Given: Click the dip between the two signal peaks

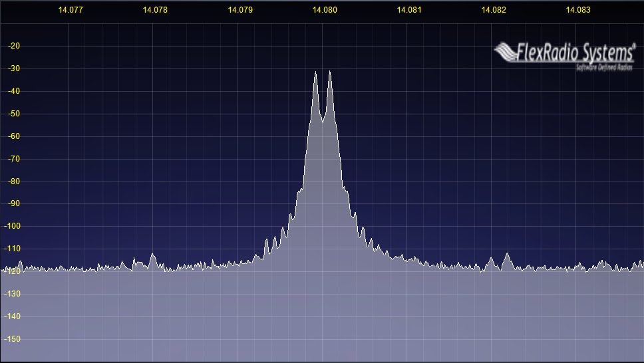Looking at the screenshot, I should [323, 121].
